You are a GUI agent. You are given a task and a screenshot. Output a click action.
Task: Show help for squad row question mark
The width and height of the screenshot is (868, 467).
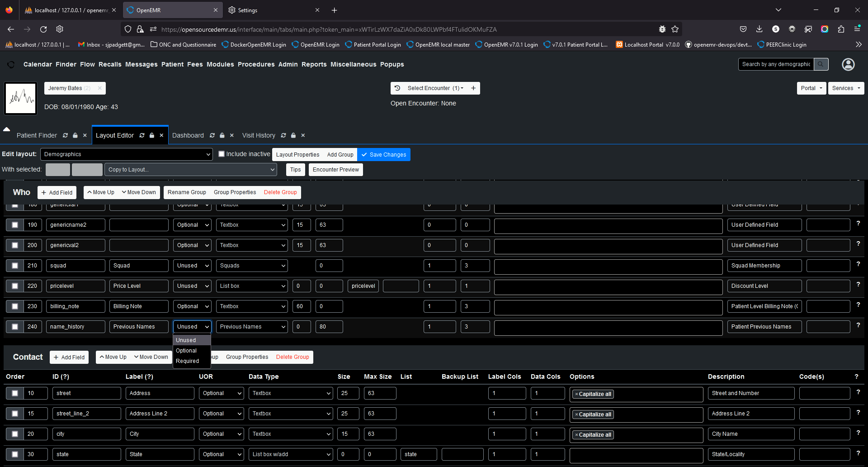[x=858, y=264]
